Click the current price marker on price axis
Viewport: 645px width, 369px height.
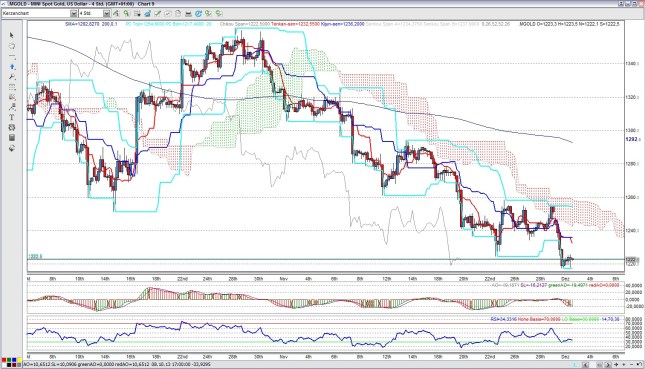coord(631,260)
